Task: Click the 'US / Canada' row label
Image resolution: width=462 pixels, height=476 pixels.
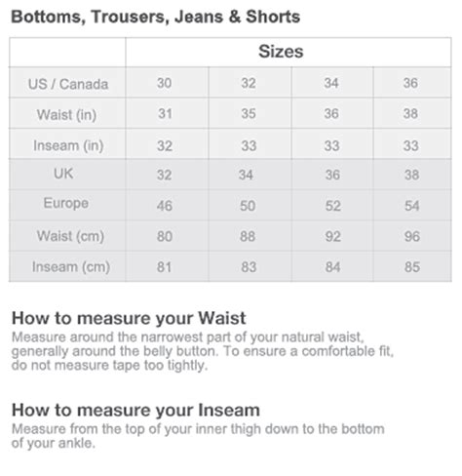Action: (x=68, y=84)
